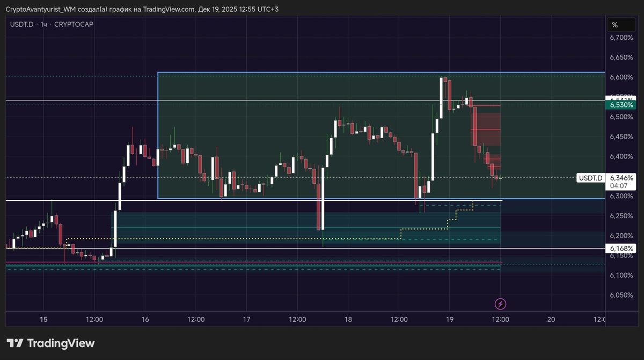644x360 pixels.
Task: Click the white 6,168% level price tag
Action: [x=621, y=248]
